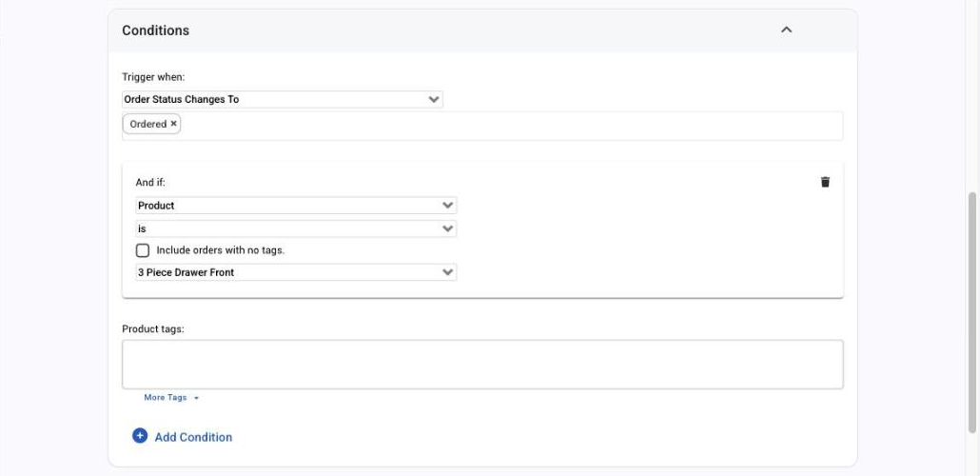The image size is (980, 476).
Task: Click the Product tags input box
Action: click(x=482, y=365)
